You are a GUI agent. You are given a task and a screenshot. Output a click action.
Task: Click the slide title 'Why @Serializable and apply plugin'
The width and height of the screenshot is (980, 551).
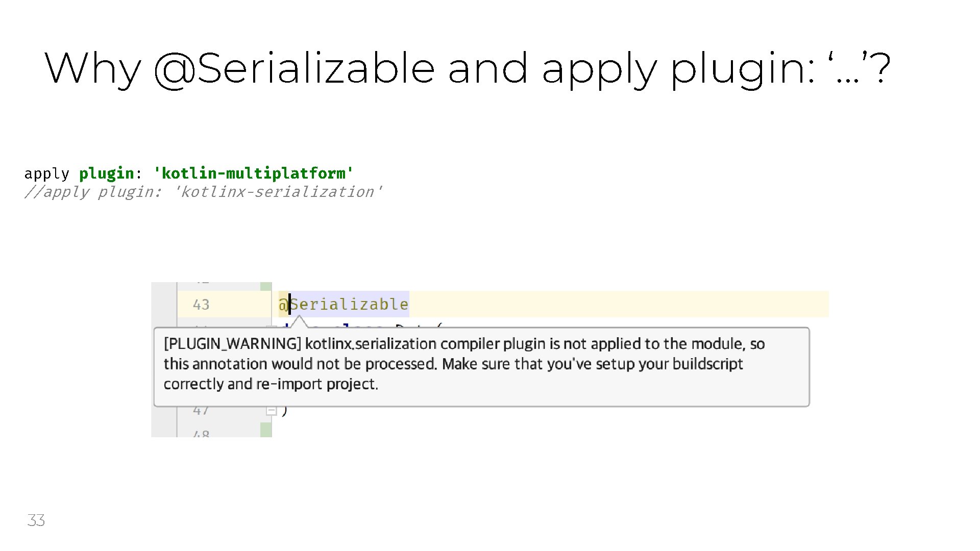[x=467, y=68]
